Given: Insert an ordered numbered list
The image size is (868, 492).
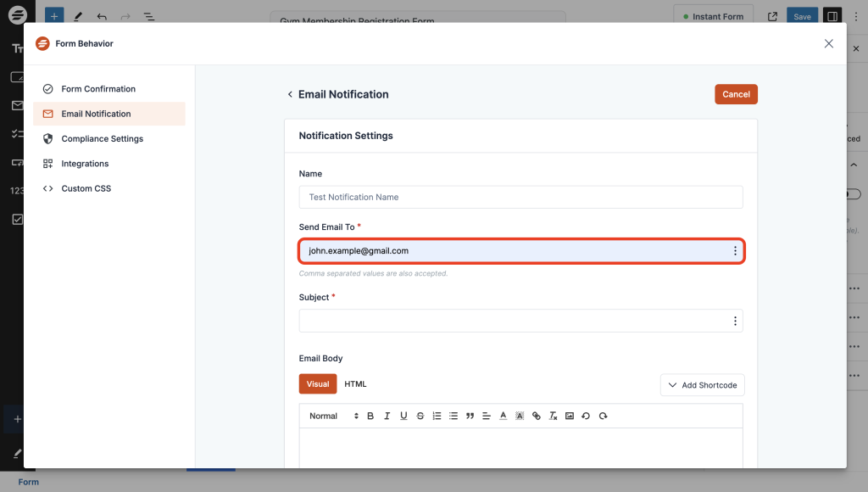Looking at the screenshot, I should point(437,417).
